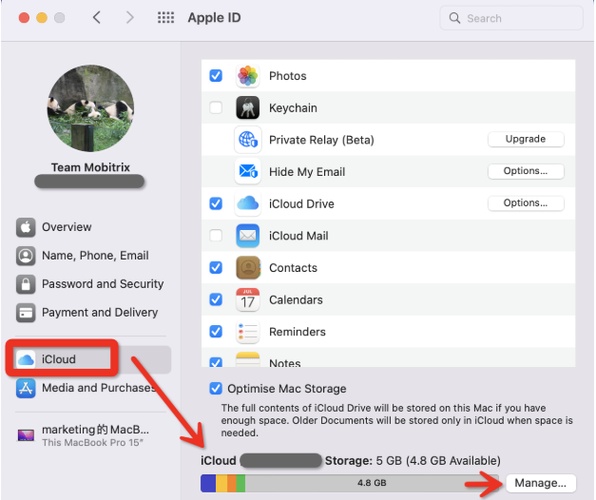Toggle Optimise Mac Storage checkbox
Viewport: 596px width, 500px height.
coord(216,389)
